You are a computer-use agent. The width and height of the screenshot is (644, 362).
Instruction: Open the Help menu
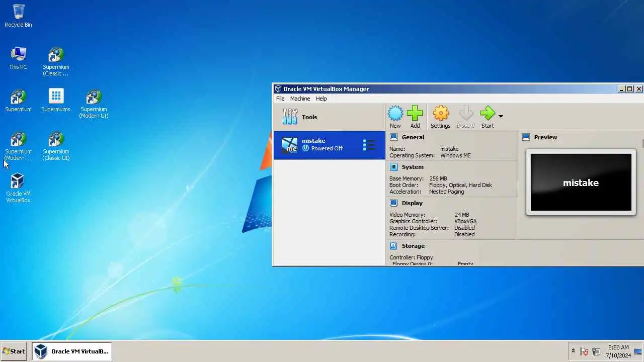point(321,99)
